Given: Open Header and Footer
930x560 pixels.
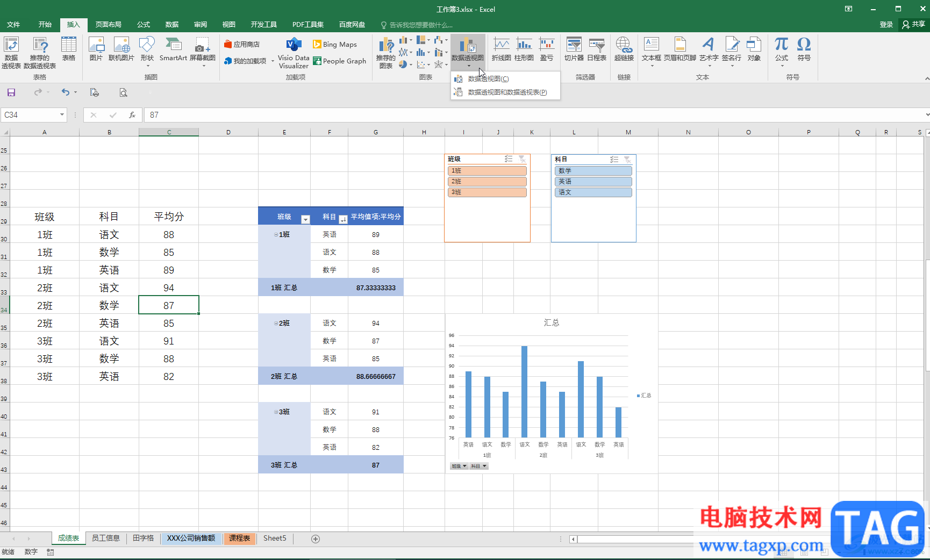Looking at the screenshot, I should (680, 49).
